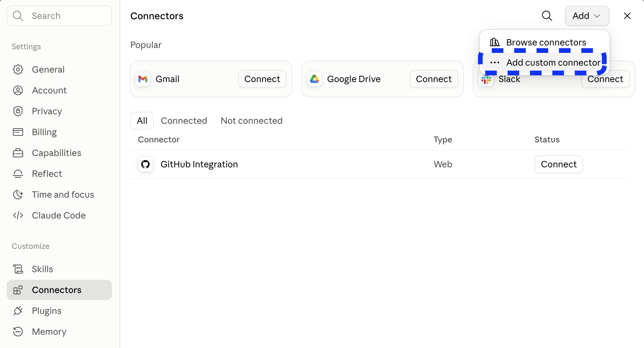Viewport: 644px width, 348px height.
Task: Click the Gmail logo icon
Action: [143, 79]
